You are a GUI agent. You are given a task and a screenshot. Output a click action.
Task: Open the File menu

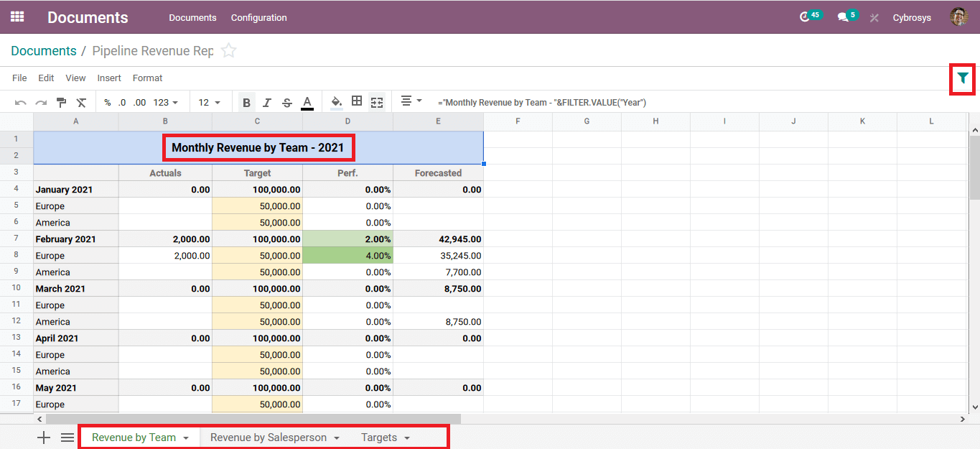pos(19,78)
